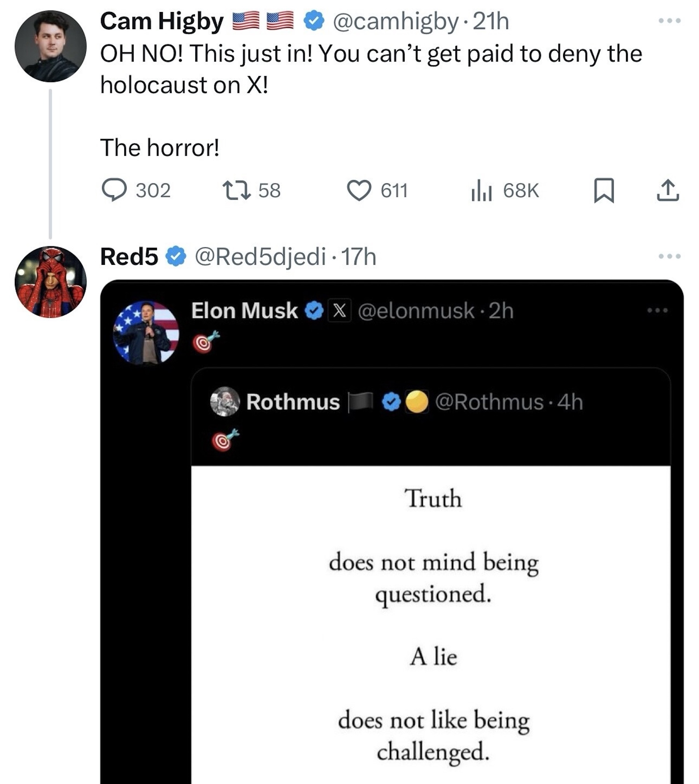Click the Elon Musk display name
The height and width of the screenshot is (784, 699).
[244, 311]
